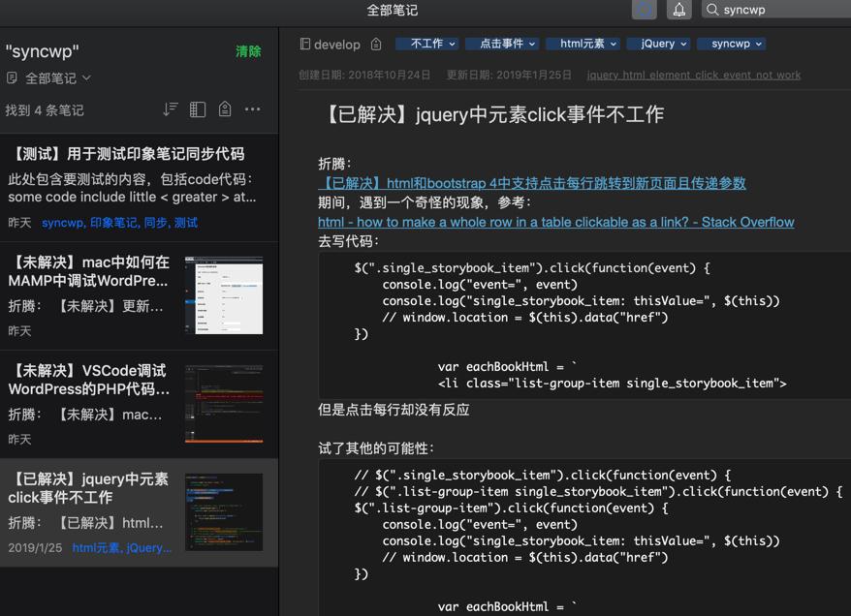Click first code block's console.log("event=", event) line
Image resolution: width=851 pixels, height=616 pixels.
point(480,285)
